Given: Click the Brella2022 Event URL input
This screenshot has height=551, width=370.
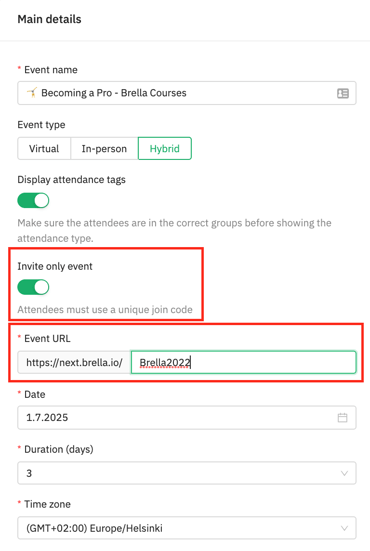Looking at the screenshot, I should (x=244, y=362).
